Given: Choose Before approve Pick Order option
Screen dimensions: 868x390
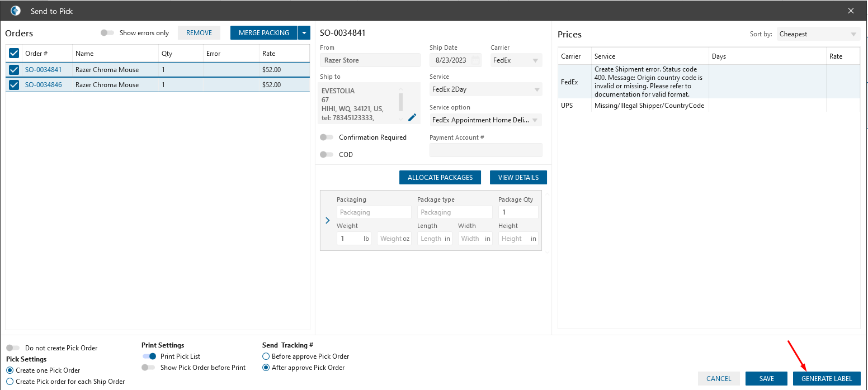Looking at the screenshot, I should point(266,356).
